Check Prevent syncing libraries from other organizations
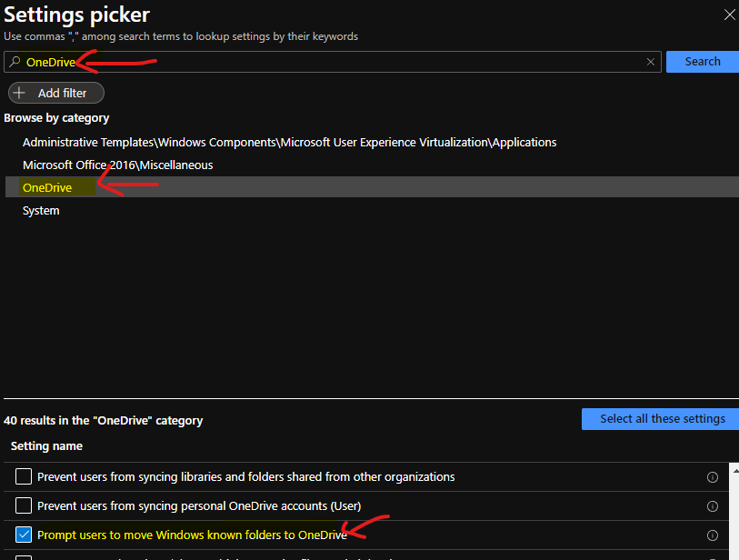The image size is (739, 560). (24, 476)
